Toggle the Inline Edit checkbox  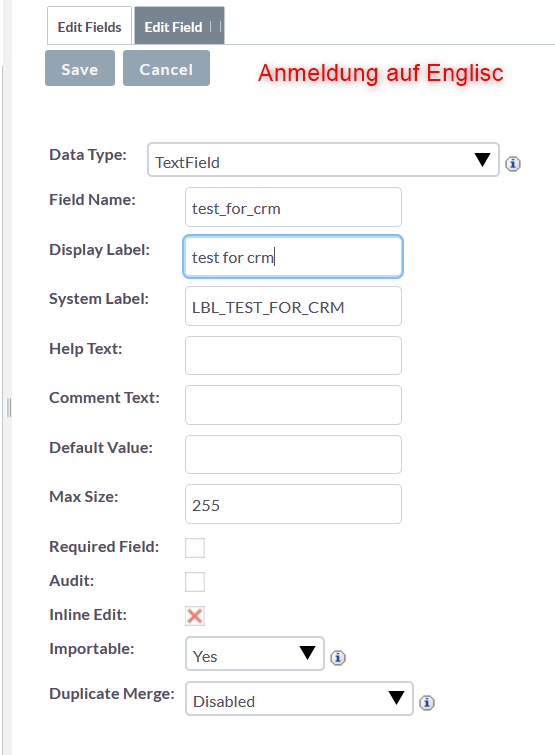pyautogui.click(x=195, y=616)
